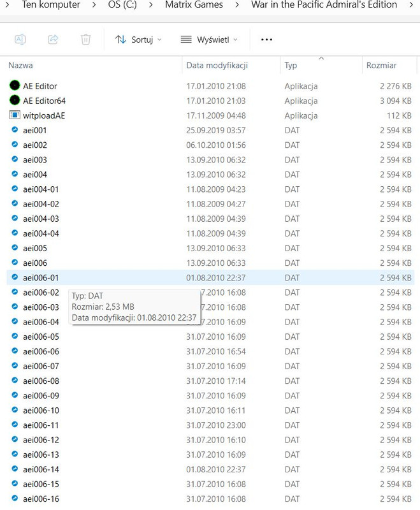Click date 11.08.2009 04:27 of aei004-02
This screenshot has height=510, width=420.
(216, 204)
